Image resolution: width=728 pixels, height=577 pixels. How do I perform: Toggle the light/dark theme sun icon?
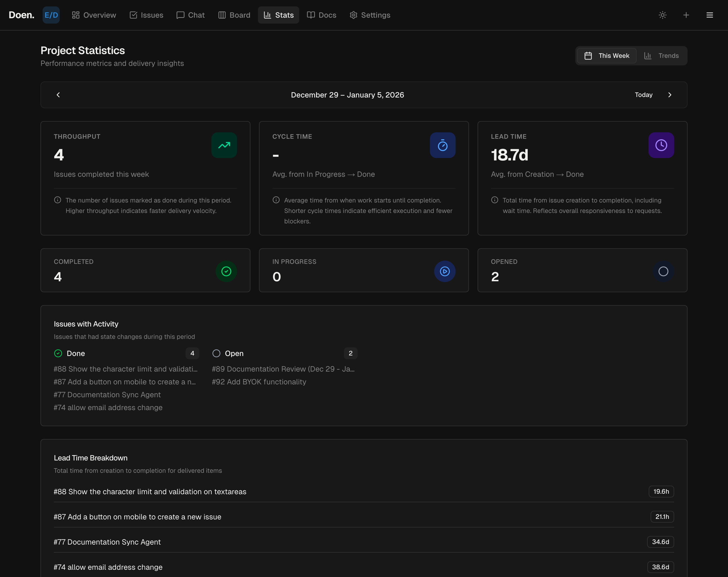tap(662, 15)
